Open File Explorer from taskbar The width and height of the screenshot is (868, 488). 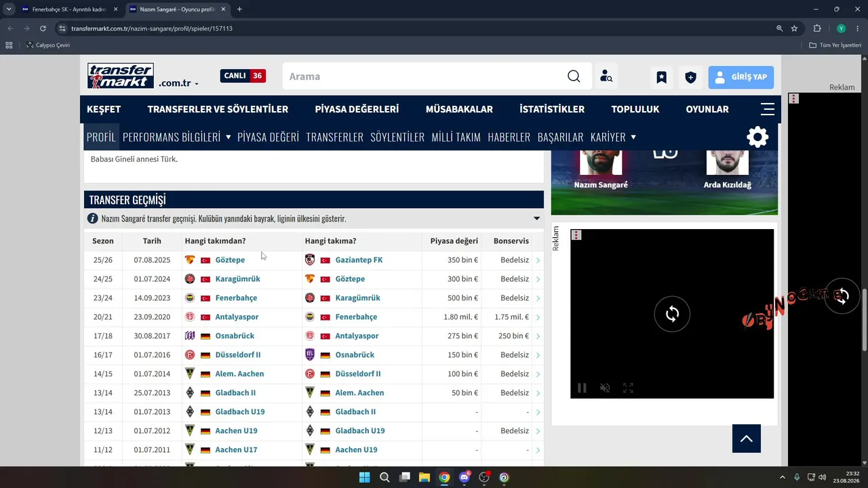point(425,477)
